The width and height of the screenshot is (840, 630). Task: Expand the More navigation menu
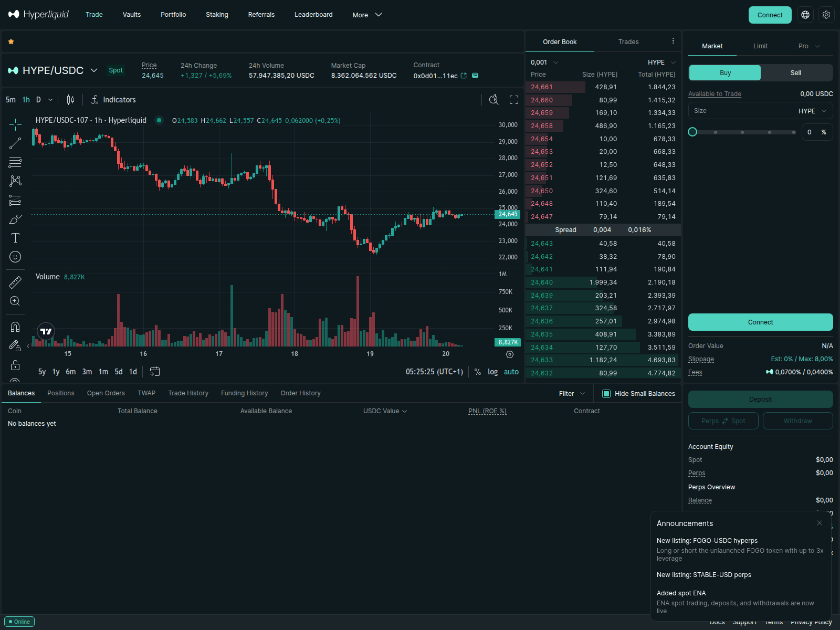[367, 15]
